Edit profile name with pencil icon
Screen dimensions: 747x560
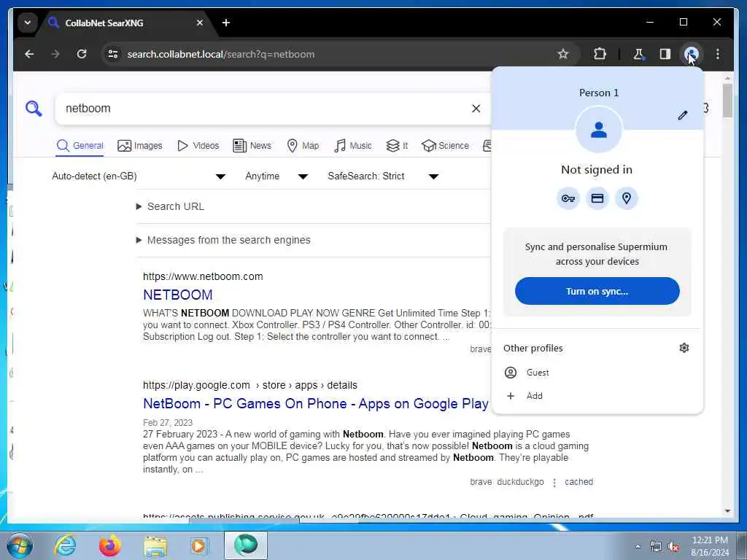tap(683, 115)
